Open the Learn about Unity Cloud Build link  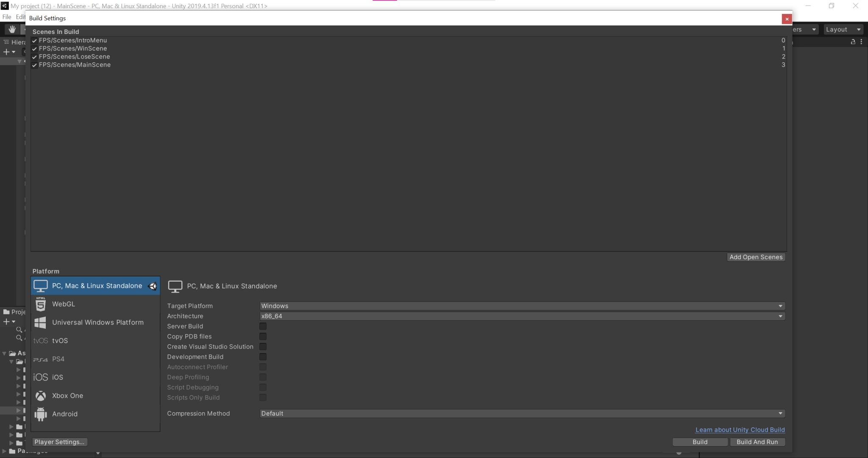point(740,430)
